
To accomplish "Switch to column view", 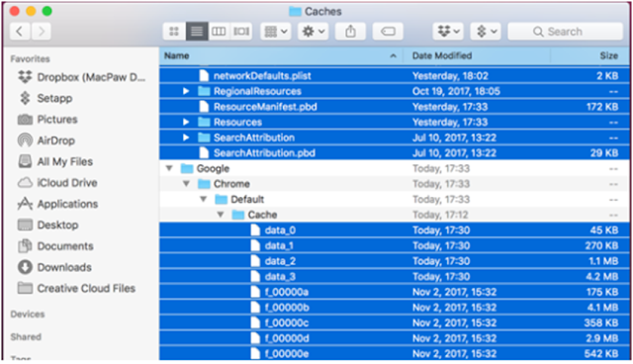I will 219,31.
